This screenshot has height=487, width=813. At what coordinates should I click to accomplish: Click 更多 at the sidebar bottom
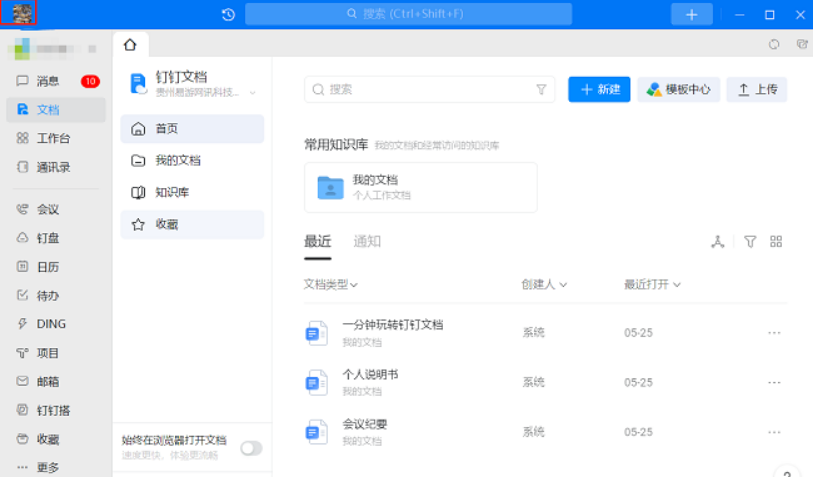pos(56,467)
